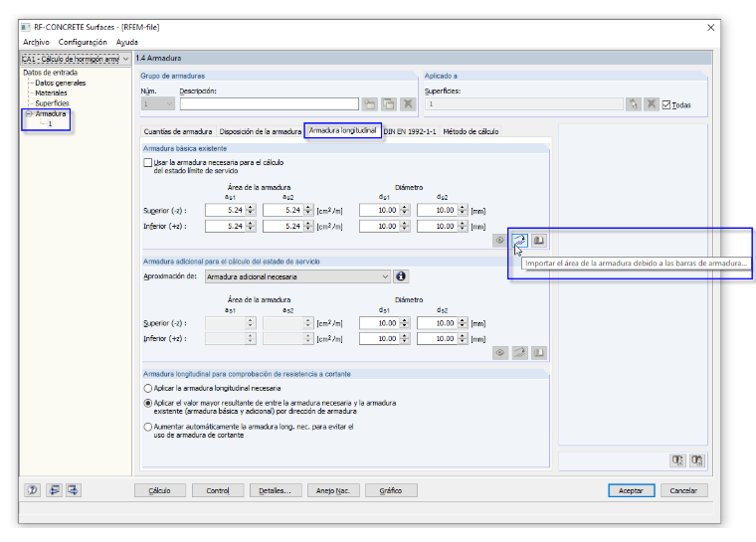Click the info icon beside Aproximación de

tap(401, 276)
